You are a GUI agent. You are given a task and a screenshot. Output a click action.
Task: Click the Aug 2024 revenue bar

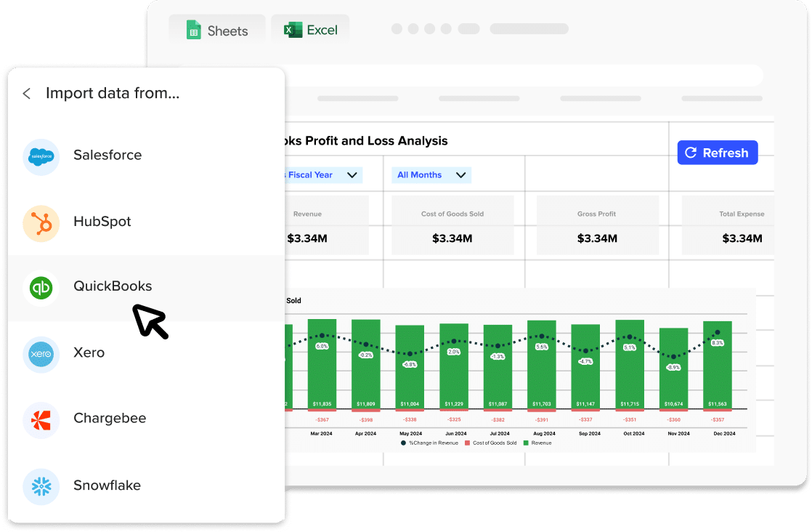[542, 365]
